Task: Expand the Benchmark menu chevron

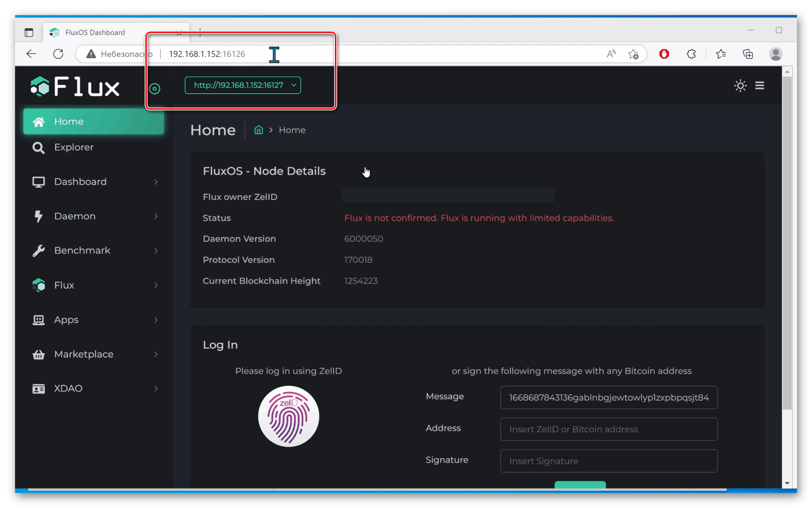Action: click(x=156, y=250)
